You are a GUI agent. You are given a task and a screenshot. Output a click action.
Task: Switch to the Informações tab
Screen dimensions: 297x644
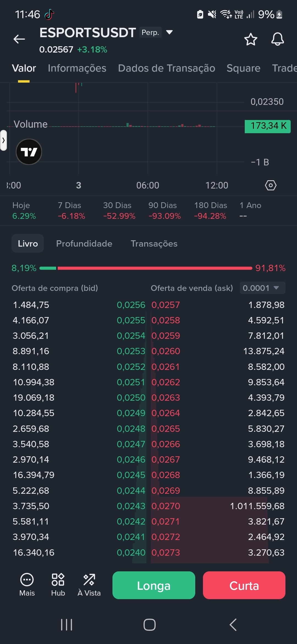(x=77, y=68)
